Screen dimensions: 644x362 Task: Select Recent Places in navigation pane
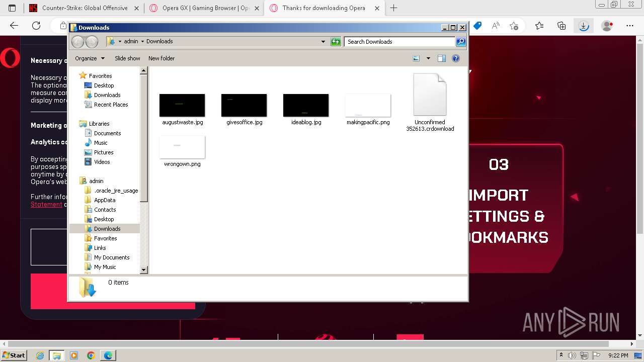pos(111,105)
